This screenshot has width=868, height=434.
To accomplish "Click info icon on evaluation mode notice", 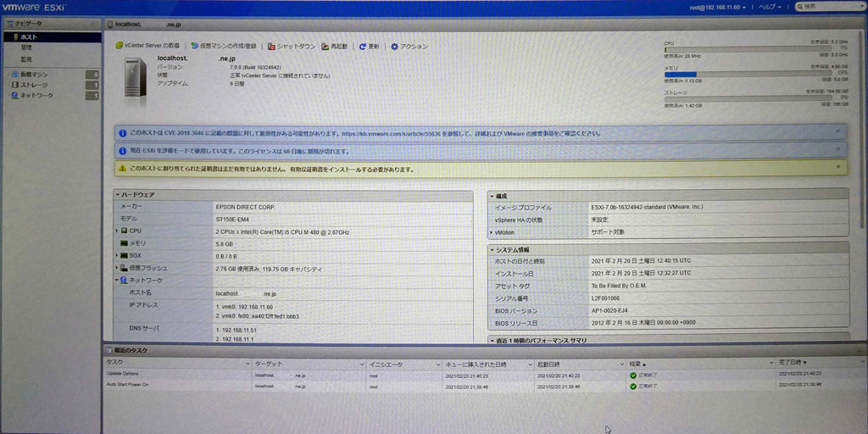I will click(x=122, y=151).
